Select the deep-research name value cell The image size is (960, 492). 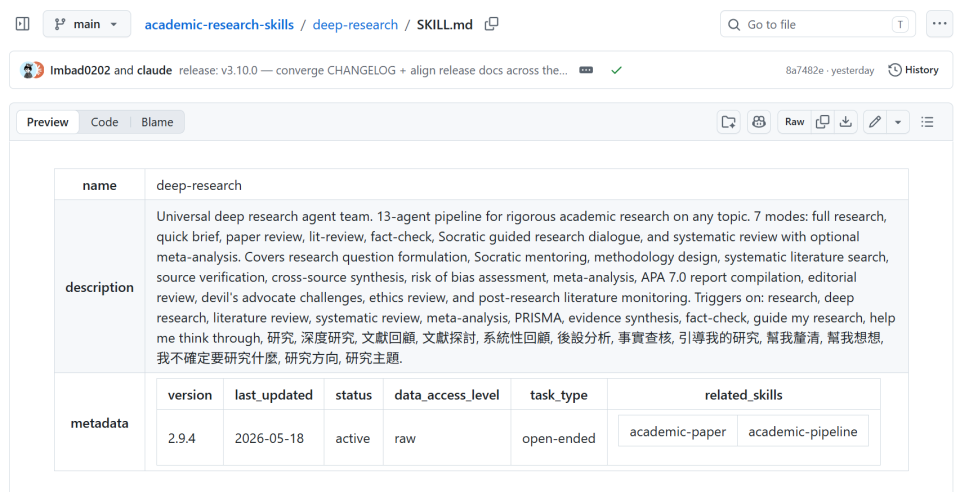tap(526, 185)
